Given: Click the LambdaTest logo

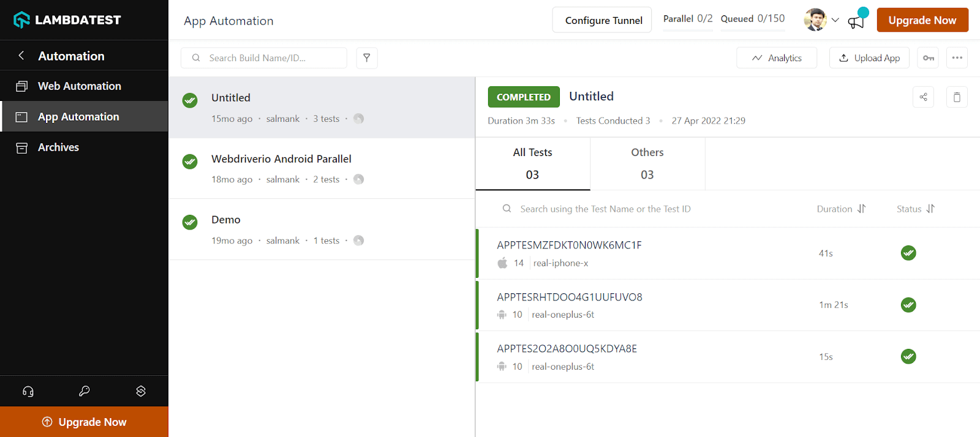Looking at the screenshot, I should 67,20.
